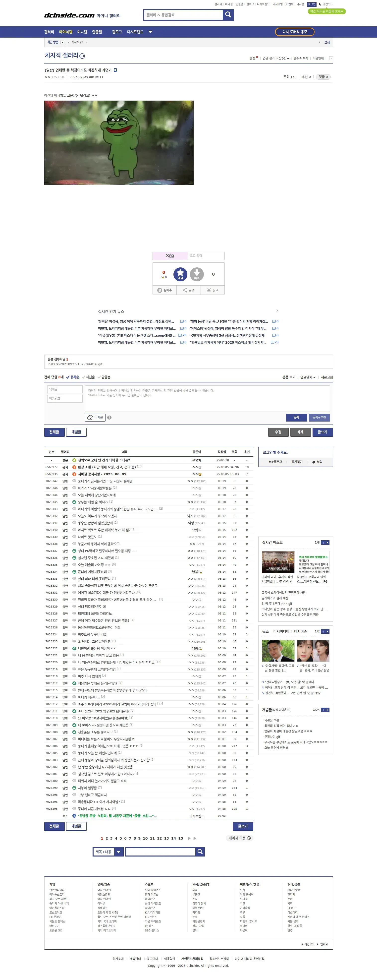The height and width of the screenshot is (980, 377).
Task: Go to page 5 in pagination
Action: [x=120, y=838]
